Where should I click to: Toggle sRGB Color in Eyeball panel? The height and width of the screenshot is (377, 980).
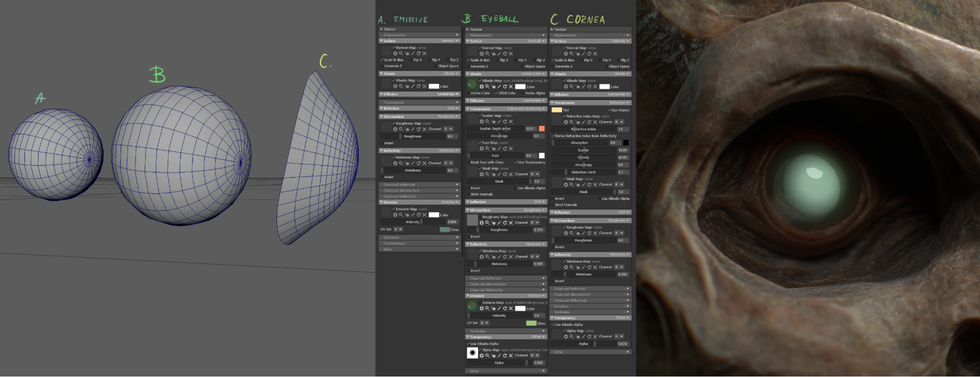coord(497,93)
